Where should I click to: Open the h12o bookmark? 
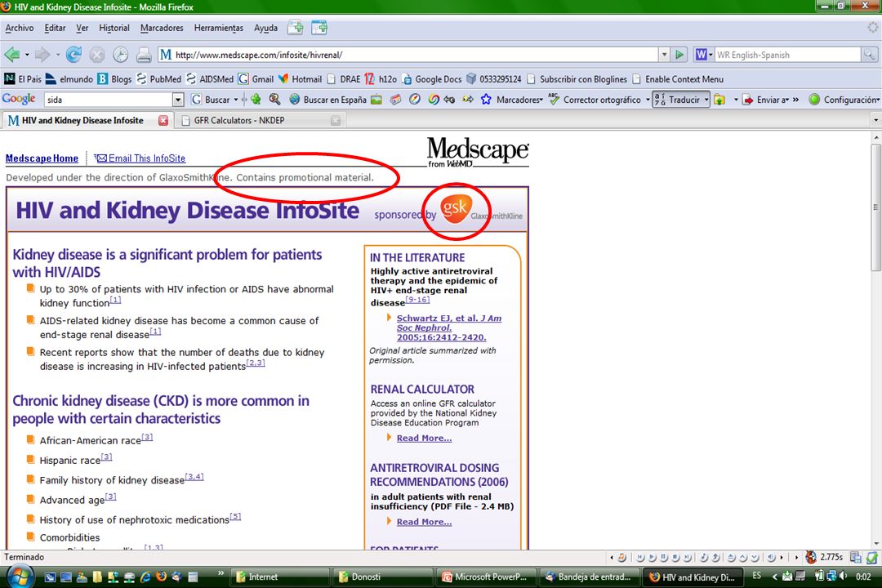pyautogui.click(x=381, y=78)
